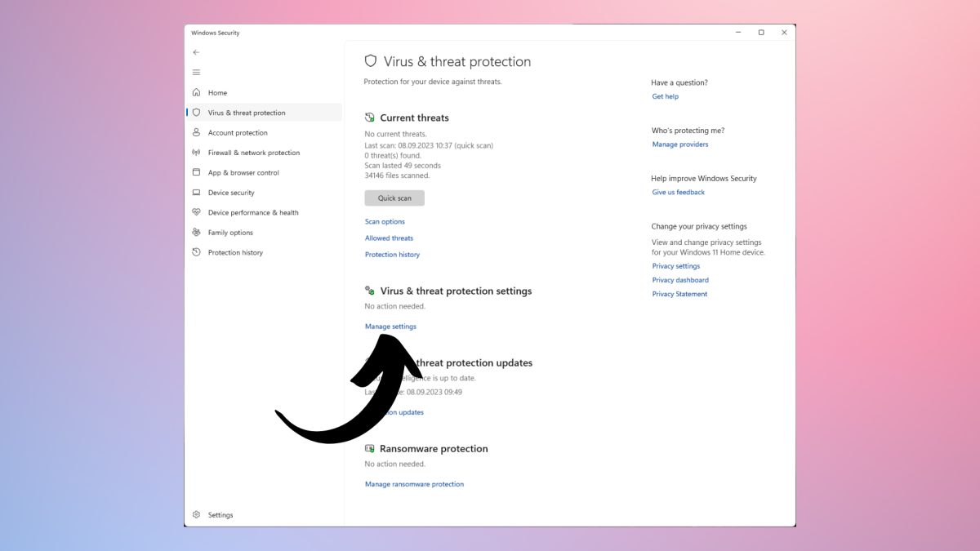Click the Device performance & health heart icon
980x551 pixels.
196,212
